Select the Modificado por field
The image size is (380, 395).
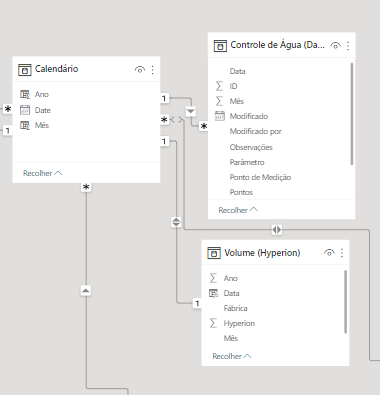click(256, 131)
